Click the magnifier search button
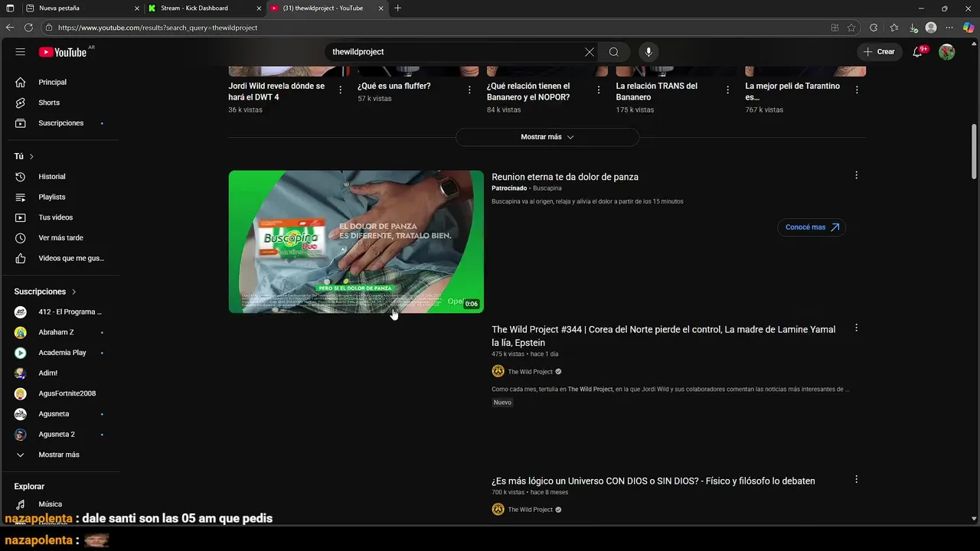The image size is (980, 551). tap(614, 52)
